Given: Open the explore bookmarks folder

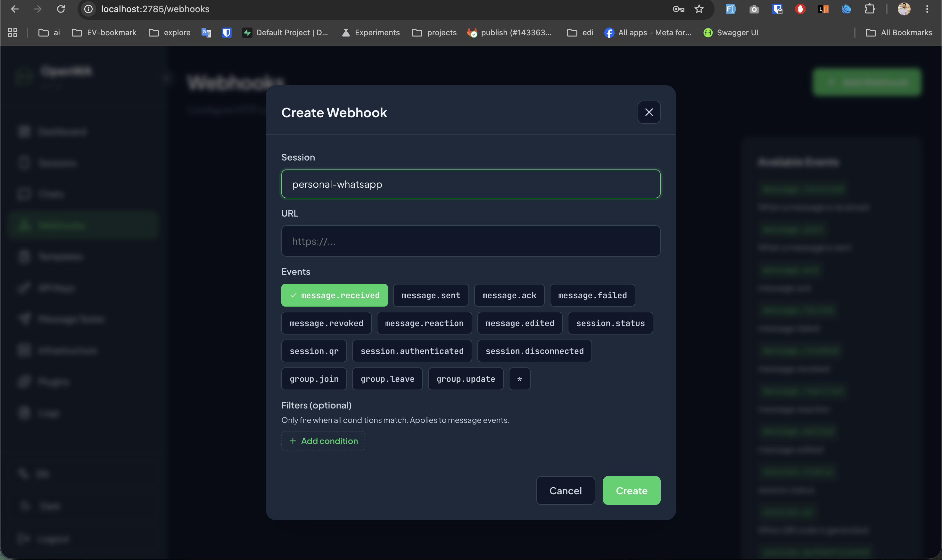Looking at the screenshot, I should [x=170, y=33].
